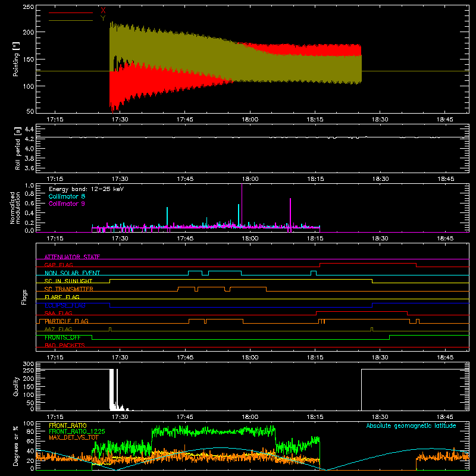Click the 3.6 tick on Roll period axis
The width and height of the screenshot is (476, 476).
29,168
